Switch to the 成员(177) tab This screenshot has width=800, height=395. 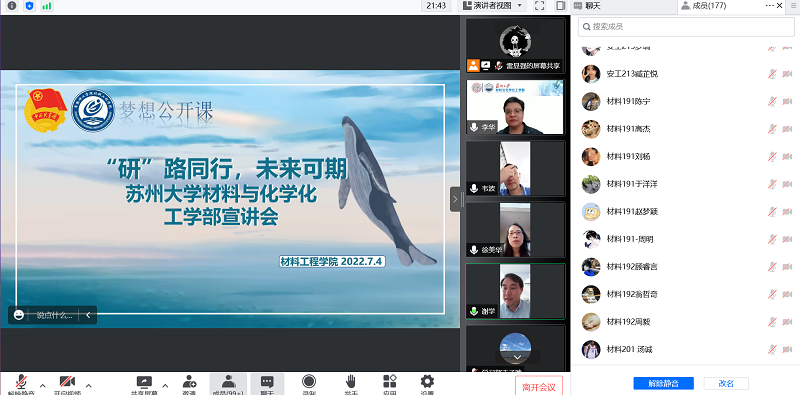tap(703, 6)
